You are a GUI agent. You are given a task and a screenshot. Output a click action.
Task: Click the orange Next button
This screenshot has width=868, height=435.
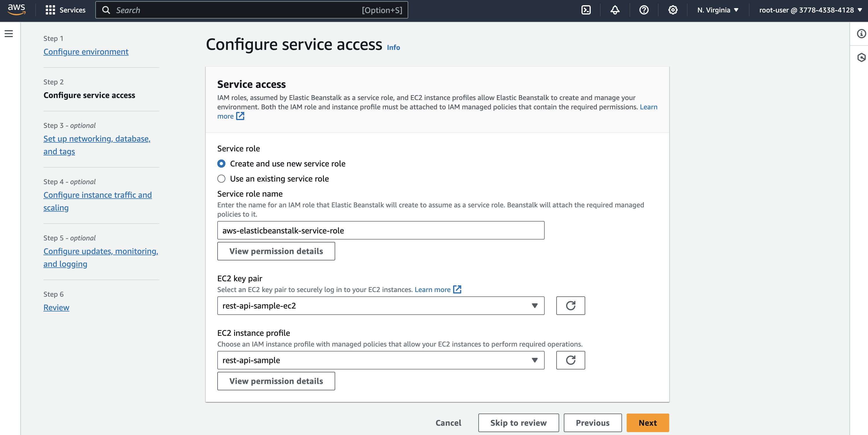648,423
